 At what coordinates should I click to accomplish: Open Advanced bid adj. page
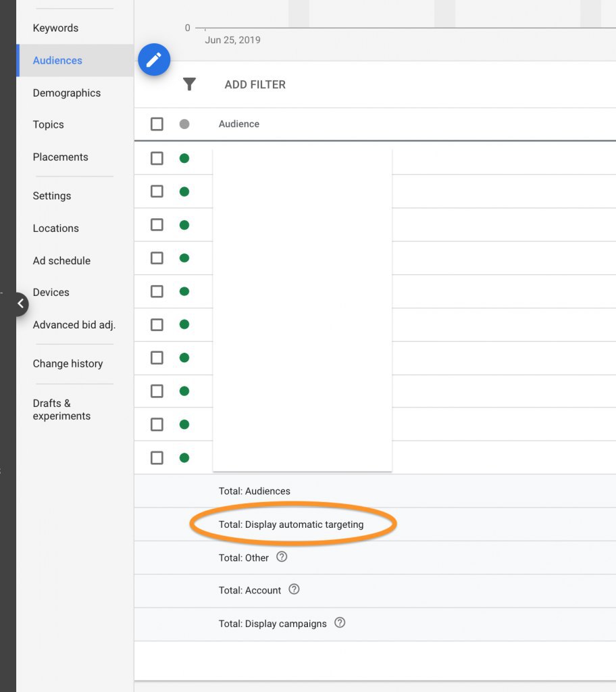(x=74, y=325)
